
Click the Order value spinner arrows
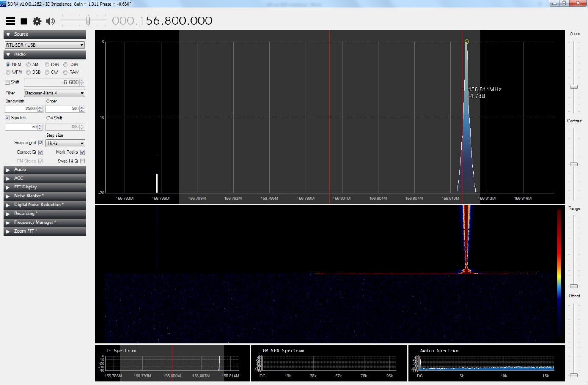tap(82, 109)
